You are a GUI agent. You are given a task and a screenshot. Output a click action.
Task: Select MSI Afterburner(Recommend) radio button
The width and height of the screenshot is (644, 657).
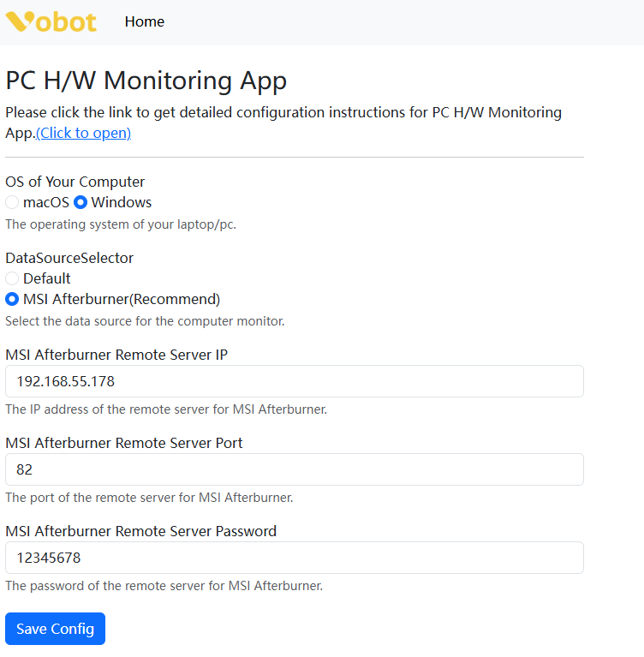[12, 299]
